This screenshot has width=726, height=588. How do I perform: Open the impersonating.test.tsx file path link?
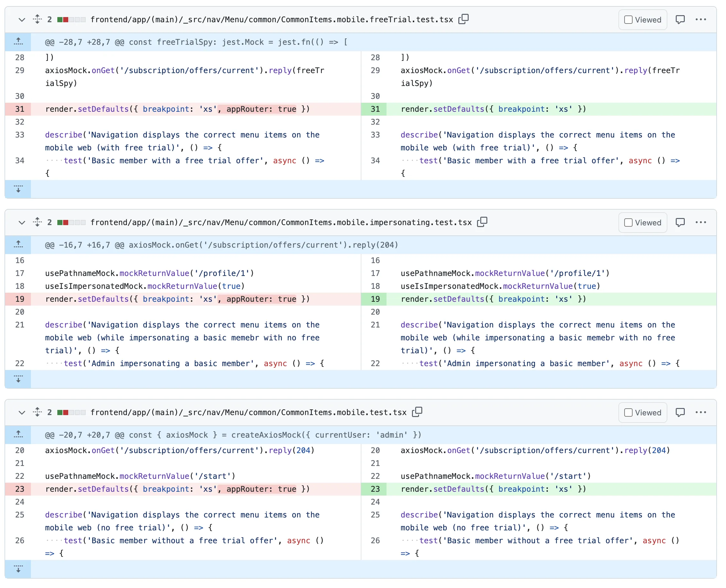tap(282, 223)
